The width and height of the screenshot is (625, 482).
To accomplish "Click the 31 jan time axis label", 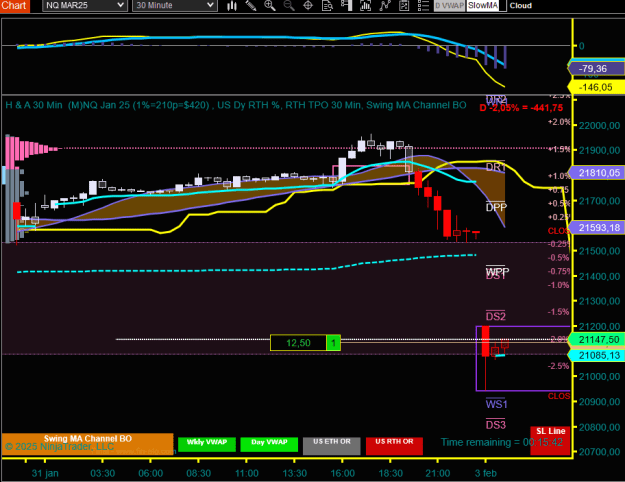I will click(x=45, y=473).
